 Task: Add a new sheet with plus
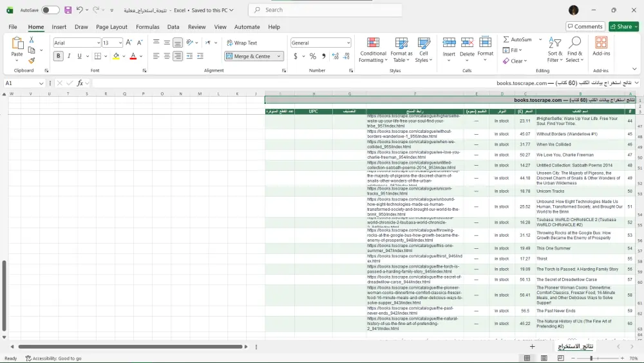pyautogui.click(x=533, y=346)
